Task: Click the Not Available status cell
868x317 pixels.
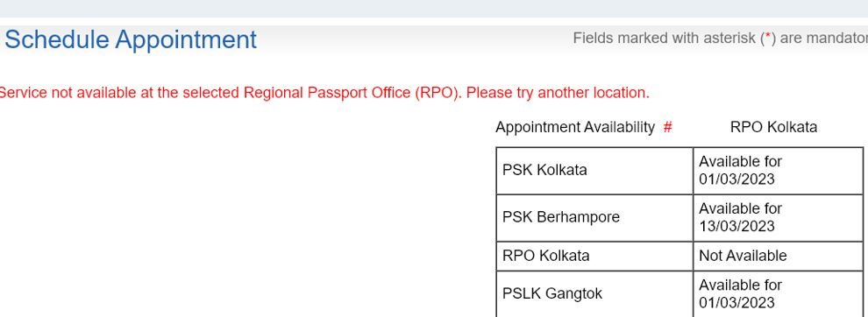Action: click(x=778, y=257)
